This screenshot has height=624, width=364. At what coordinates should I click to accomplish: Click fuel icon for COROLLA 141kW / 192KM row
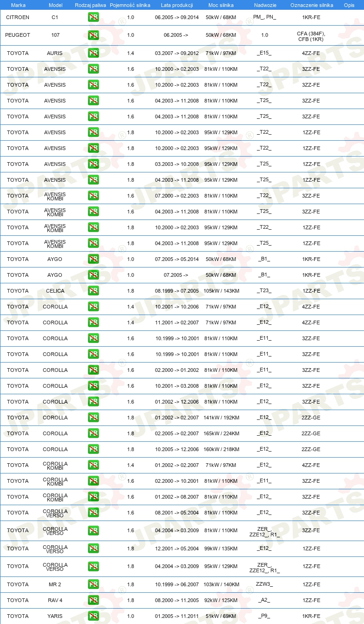point(93,418)
